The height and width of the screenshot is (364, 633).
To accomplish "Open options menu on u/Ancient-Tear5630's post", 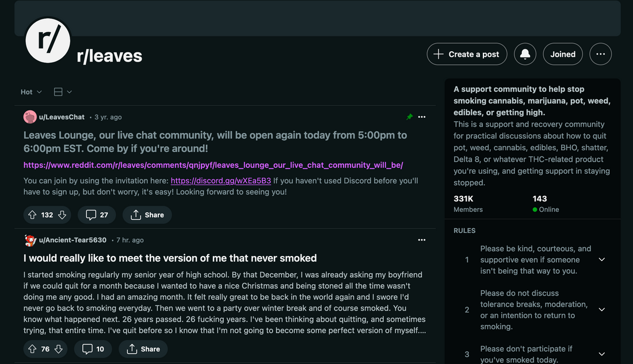I will tap(422, 240).
